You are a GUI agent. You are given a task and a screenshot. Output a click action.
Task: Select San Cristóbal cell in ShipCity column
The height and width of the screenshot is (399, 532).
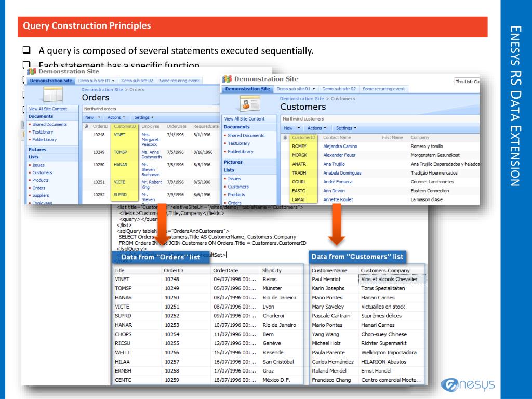278,362
